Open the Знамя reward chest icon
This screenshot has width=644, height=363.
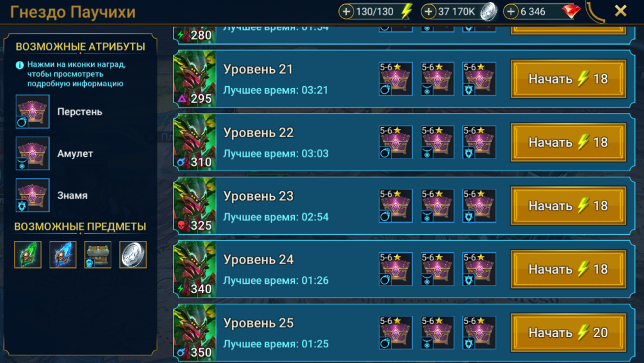pyautogui.click(x=33, y=195)
